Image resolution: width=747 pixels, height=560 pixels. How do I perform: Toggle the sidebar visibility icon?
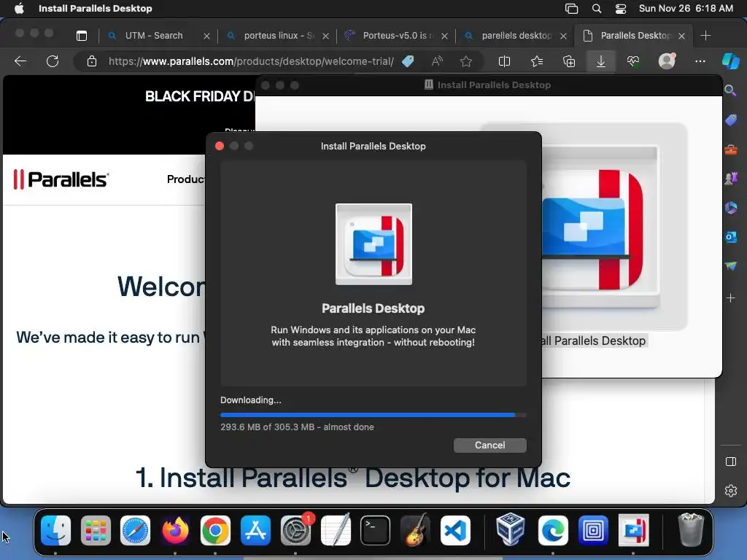coord(731,462)
